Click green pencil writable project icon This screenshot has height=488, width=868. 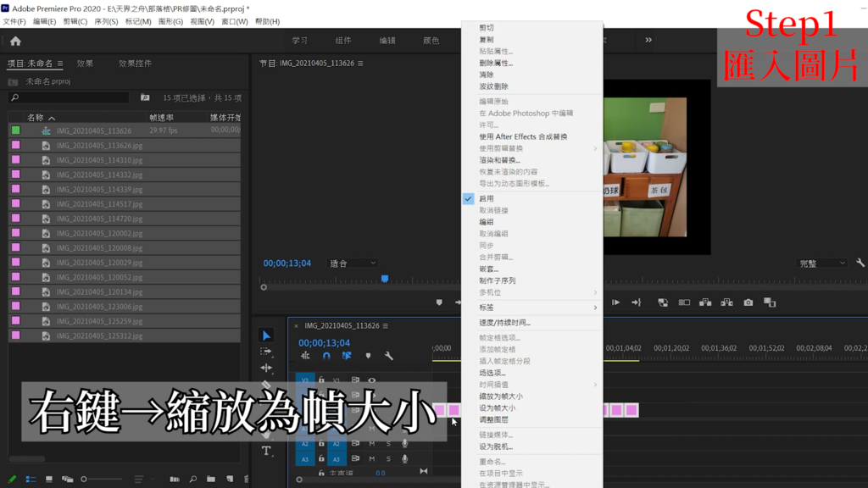(x=12, y=480)
